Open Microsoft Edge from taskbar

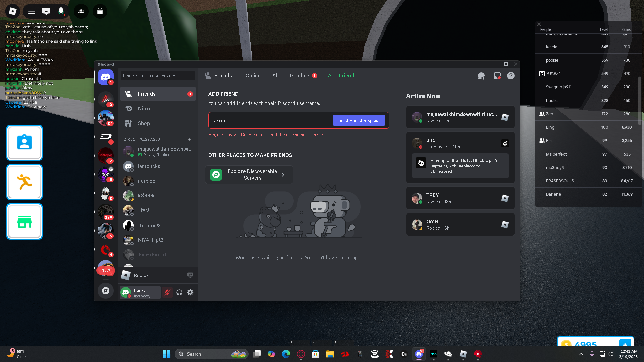[x=286, y=354]
